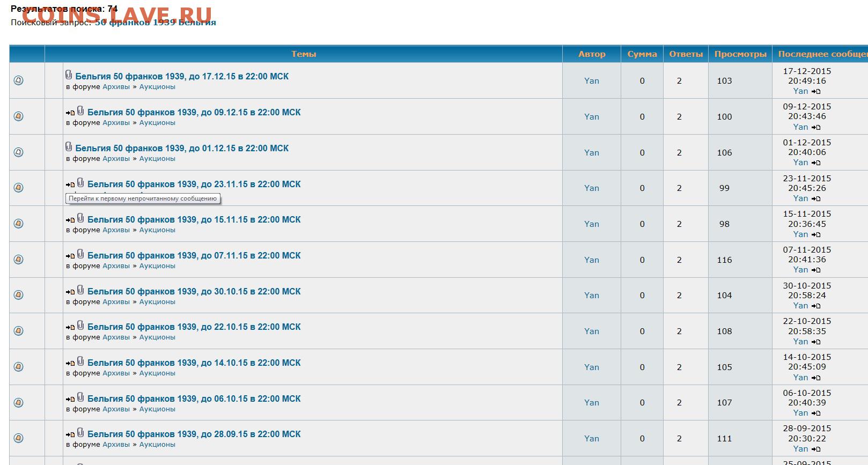Sort results by Просмотры column header
868x465 pixels.
(740, 54)
